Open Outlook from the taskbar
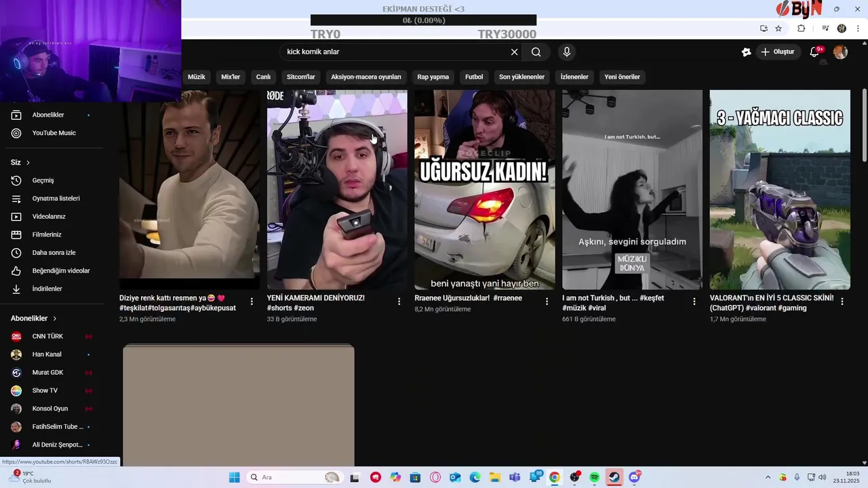 [x=455, y=477]
